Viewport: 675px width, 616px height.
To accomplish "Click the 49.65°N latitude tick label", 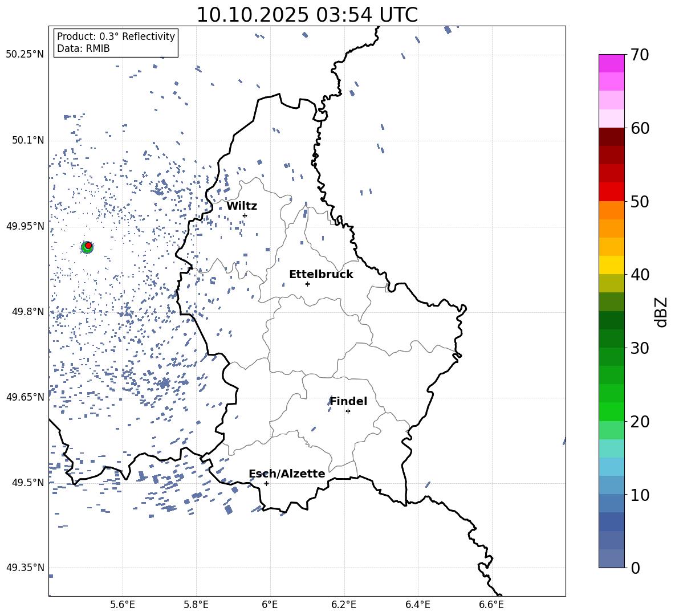I will click(25, 397).
